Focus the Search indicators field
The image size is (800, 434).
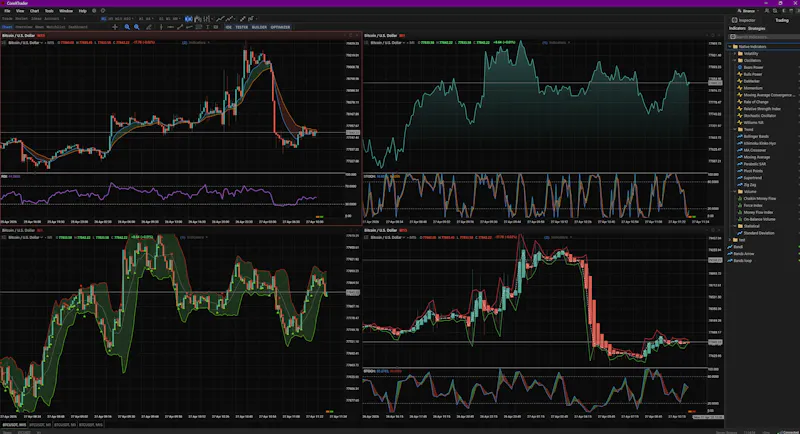coord(764,37)
